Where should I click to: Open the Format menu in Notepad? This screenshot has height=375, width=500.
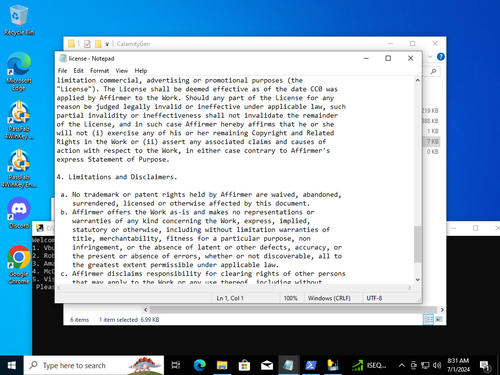[99, 71]
